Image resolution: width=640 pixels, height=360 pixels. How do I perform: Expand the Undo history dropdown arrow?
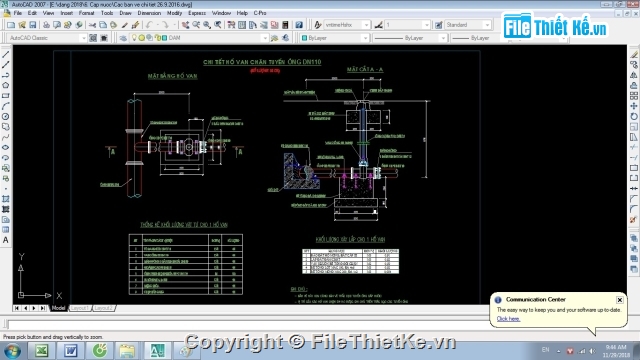click(157, 25)
